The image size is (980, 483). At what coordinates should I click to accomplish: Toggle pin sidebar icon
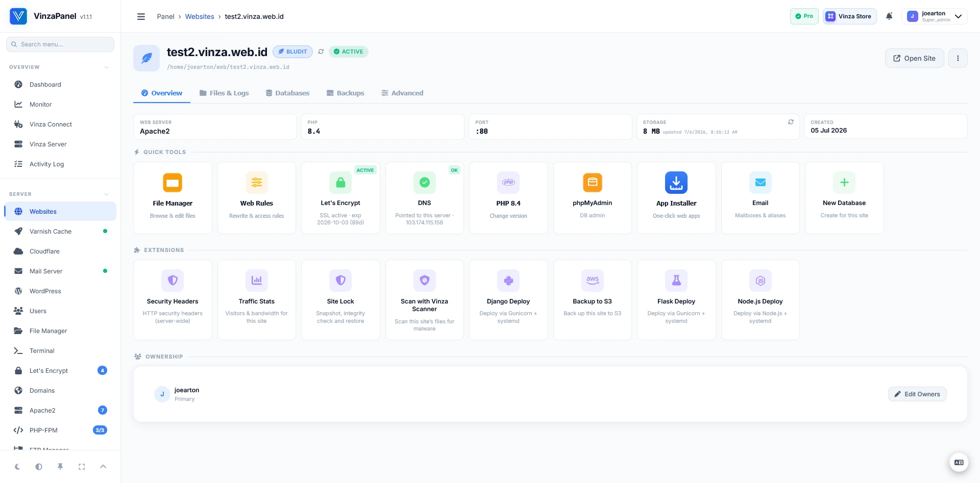pyautogui.click(x=60, y=467)
